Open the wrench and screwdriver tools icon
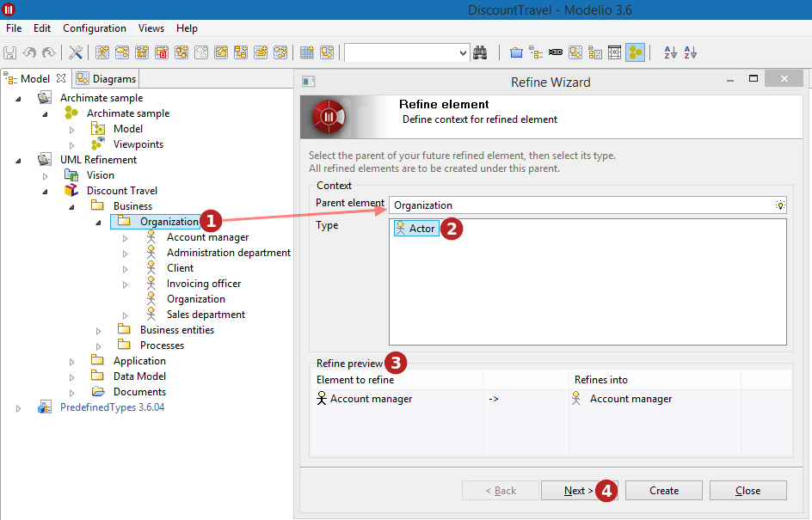This screenshot has width=812, height=520. [x=76, y=52]
